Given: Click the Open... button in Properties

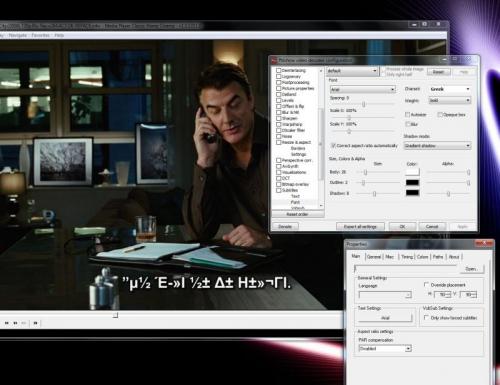Looking at the screenshot, I should (471, 269).
